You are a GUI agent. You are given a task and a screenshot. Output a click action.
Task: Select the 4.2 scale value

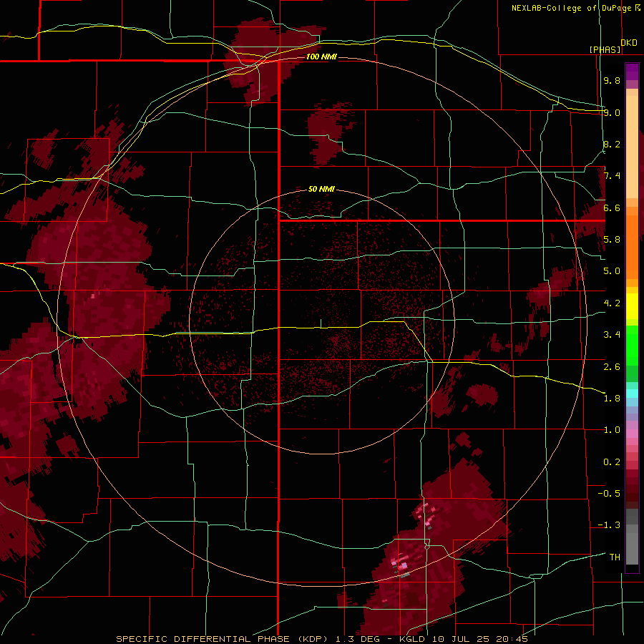(612, 303)
